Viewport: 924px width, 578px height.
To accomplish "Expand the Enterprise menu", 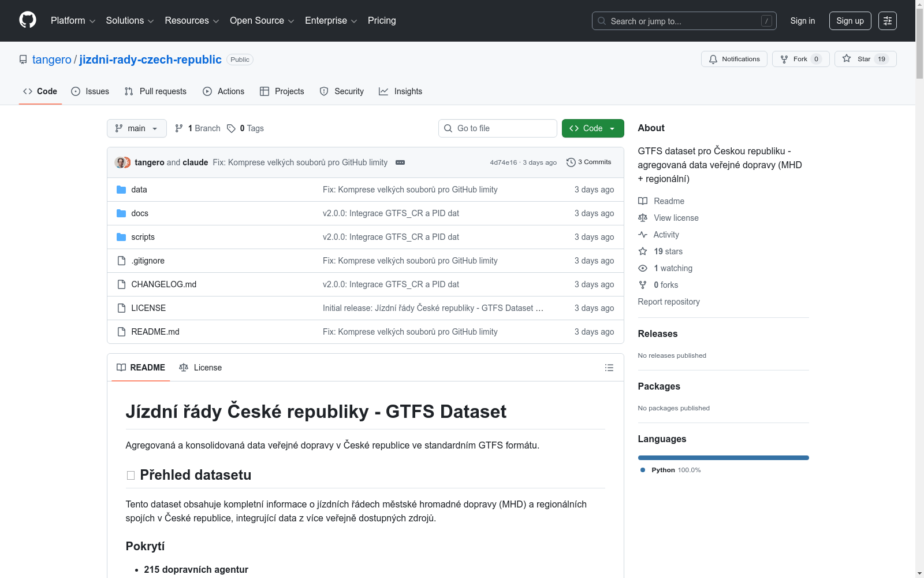I will click(331, 21).
